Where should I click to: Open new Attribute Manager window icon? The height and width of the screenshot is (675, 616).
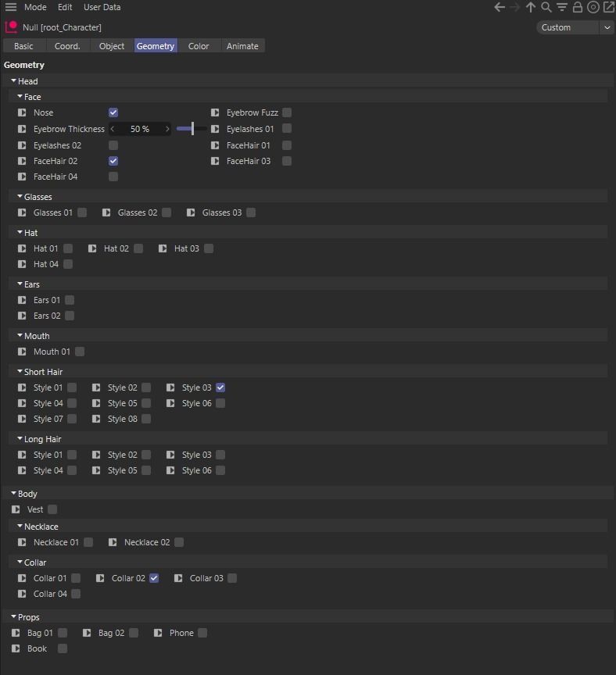pos(609,7)
